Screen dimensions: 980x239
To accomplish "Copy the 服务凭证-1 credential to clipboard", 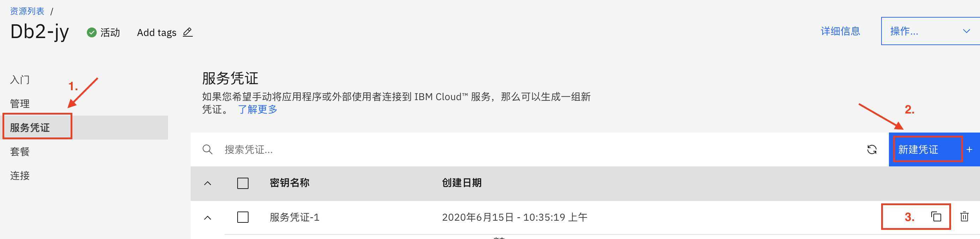I will [x=936, y=216].
